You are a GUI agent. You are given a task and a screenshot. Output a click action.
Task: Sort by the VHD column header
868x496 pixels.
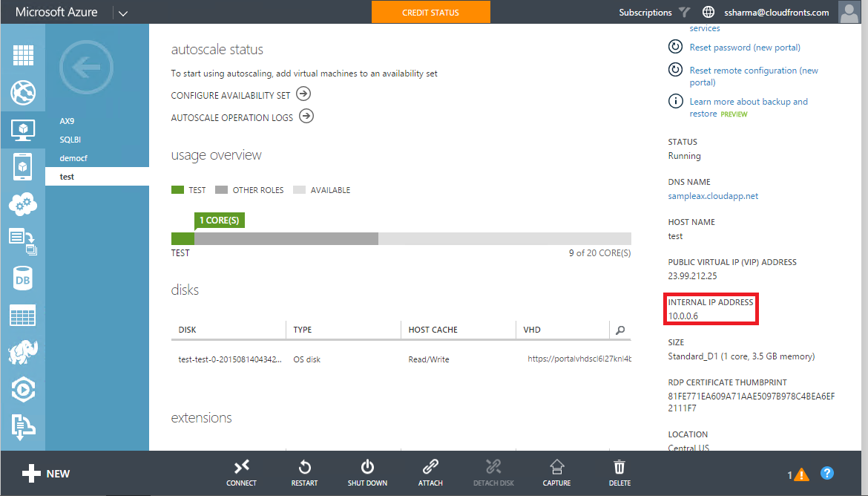click(x=531, y=330)
